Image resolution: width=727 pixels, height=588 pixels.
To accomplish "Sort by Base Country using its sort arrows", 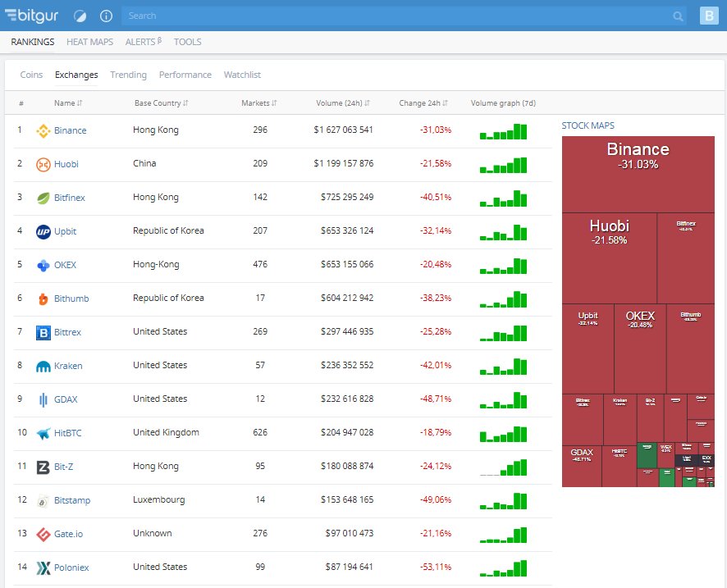I will [x=187, y=103].
